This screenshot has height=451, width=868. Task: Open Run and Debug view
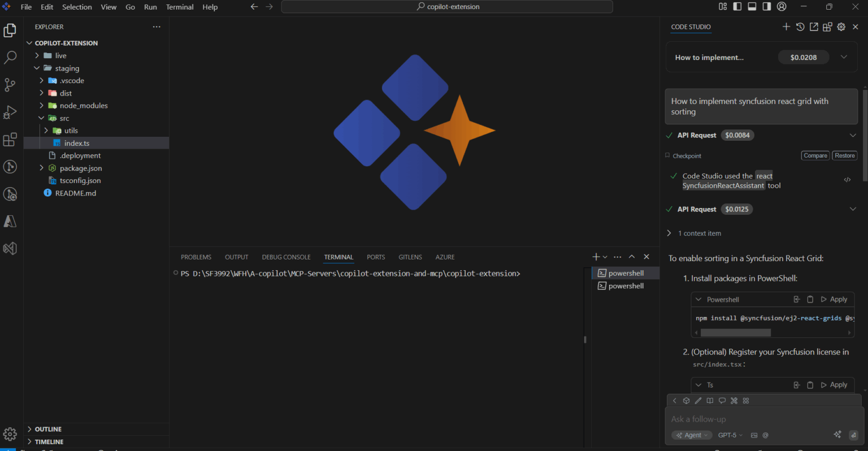tap(10, 112)
